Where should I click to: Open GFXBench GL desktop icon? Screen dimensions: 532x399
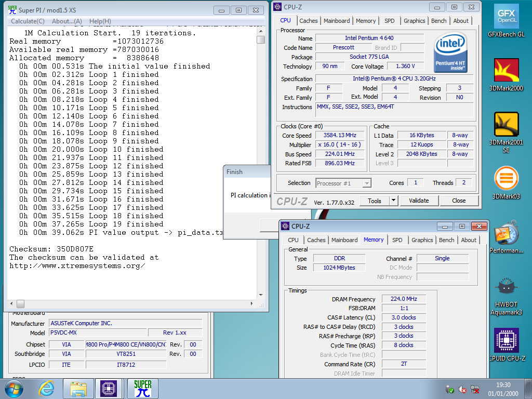[x=506, y=21]
